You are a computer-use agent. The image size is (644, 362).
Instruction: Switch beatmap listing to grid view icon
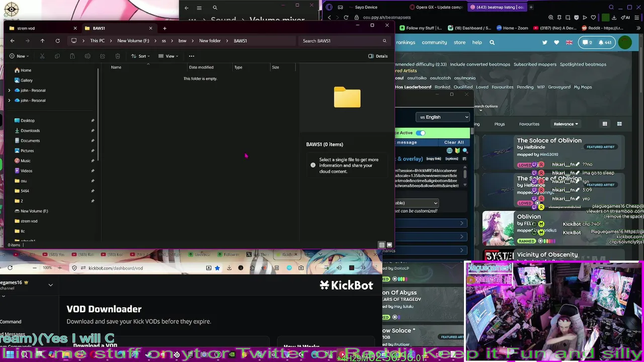pyautogui.click(x=605, y=124)
